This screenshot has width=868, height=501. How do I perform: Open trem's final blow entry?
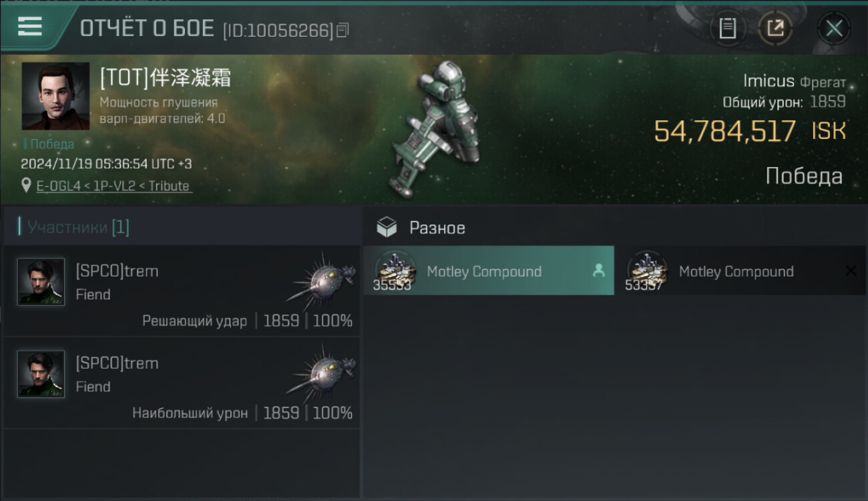182,291
